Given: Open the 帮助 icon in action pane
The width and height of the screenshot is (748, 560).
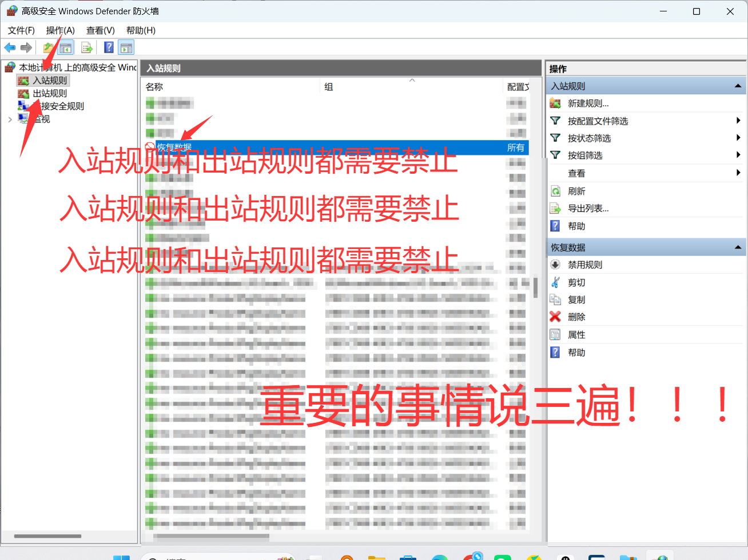Looking at the screenshot, I should point(555,226).
